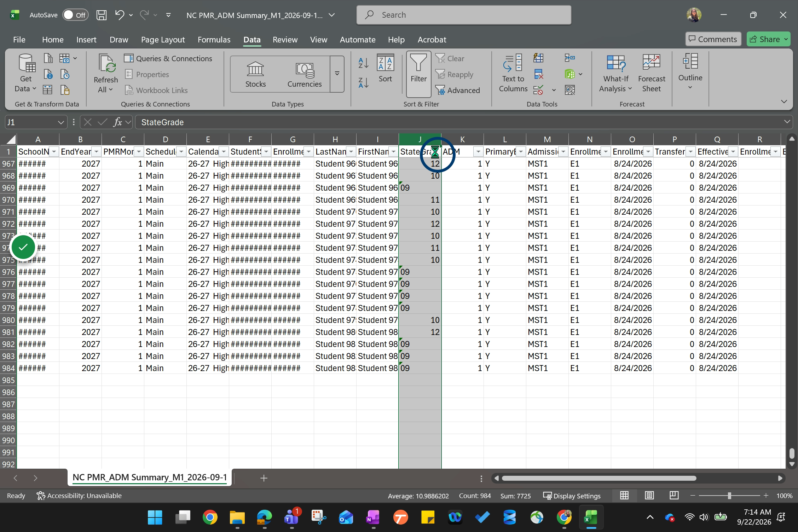Open the Name Box dropdown arrow
The height and width of the screenshot is (532, 798).
pos(61,122)
